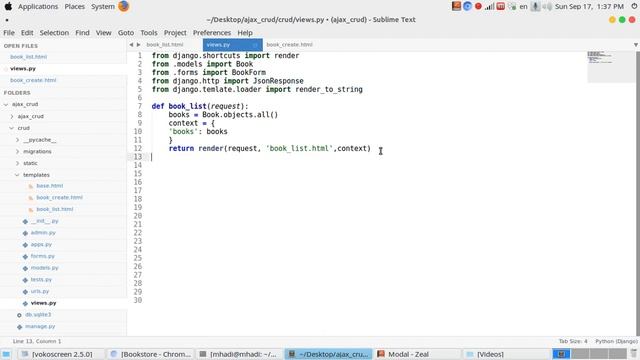640x360 pixels.
Task: Collapse the crud folder
Action: (x=12, y=128)
